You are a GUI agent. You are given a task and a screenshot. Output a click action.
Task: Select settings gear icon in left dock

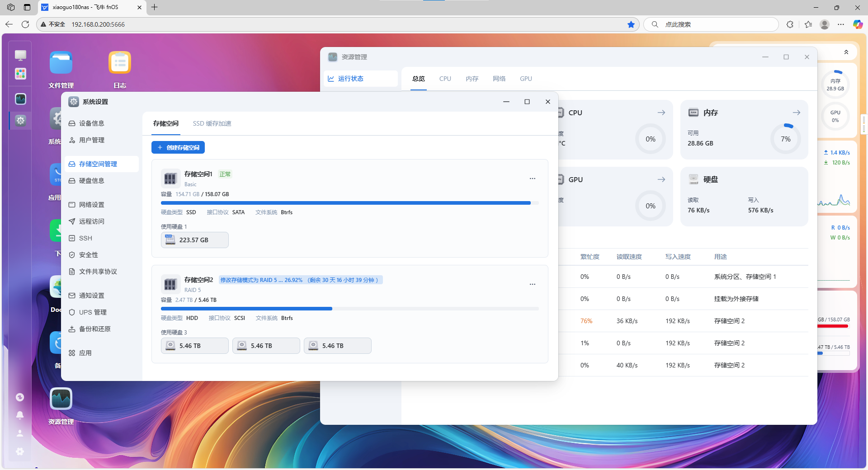(20, 121)
